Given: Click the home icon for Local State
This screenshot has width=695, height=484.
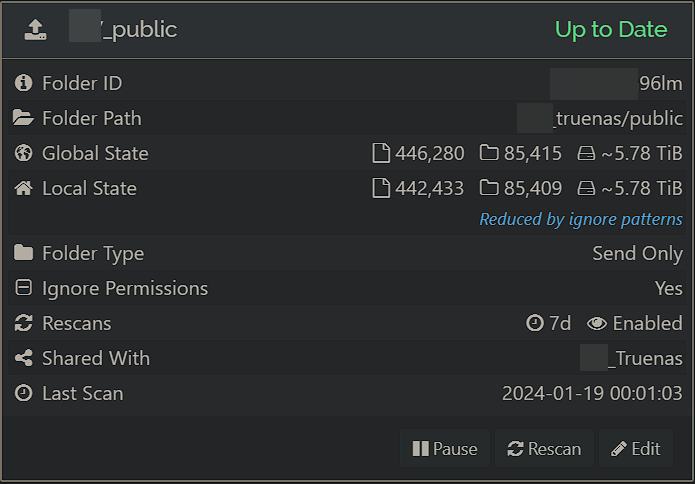Looking at the screenshot, I should coord(23,188).
